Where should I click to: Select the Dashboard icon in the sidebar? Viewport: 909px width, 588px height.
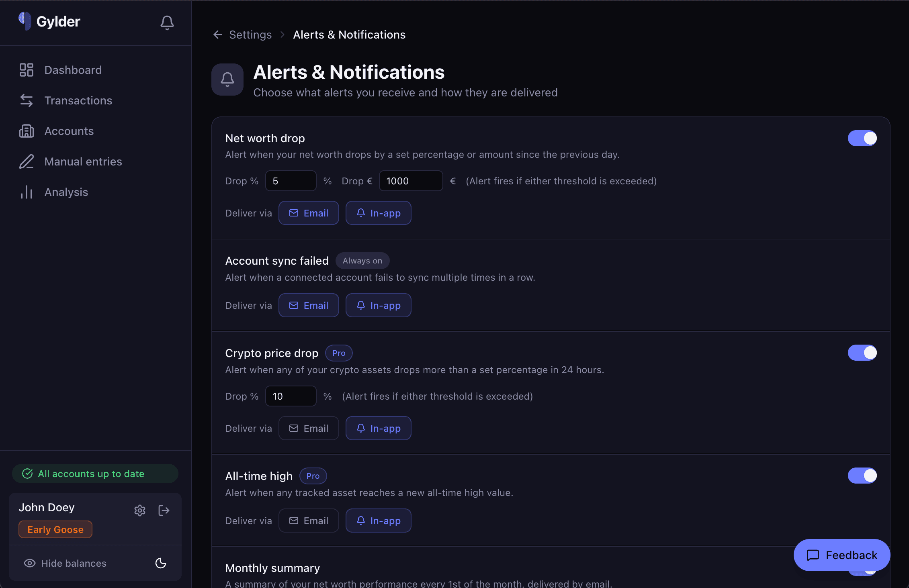27,69
